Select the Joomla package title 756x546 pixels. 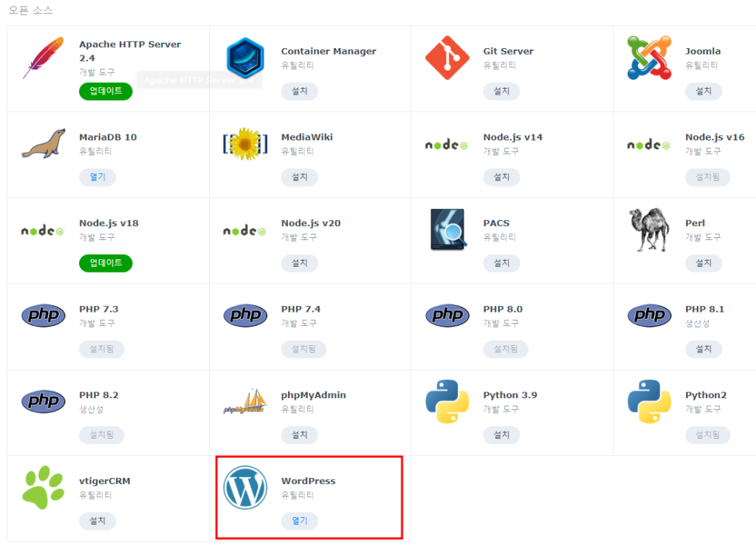click(x=703, y=51)
